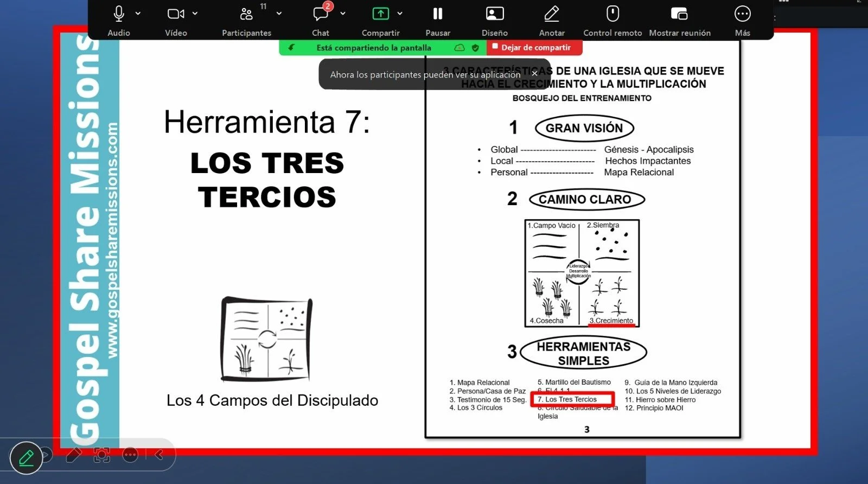868x484 pixels.
Task: Click the green pencil annotate button
Action: 26,458
